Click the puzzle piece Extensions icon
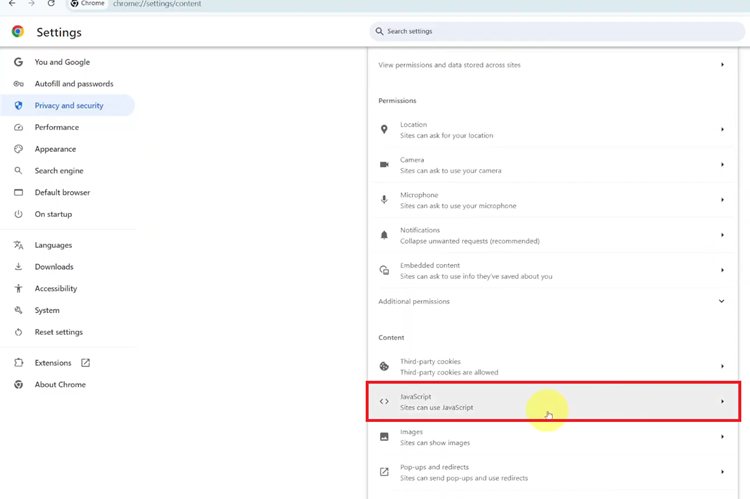The width and height of the screenshot is (750, 499). click(18, 363)
